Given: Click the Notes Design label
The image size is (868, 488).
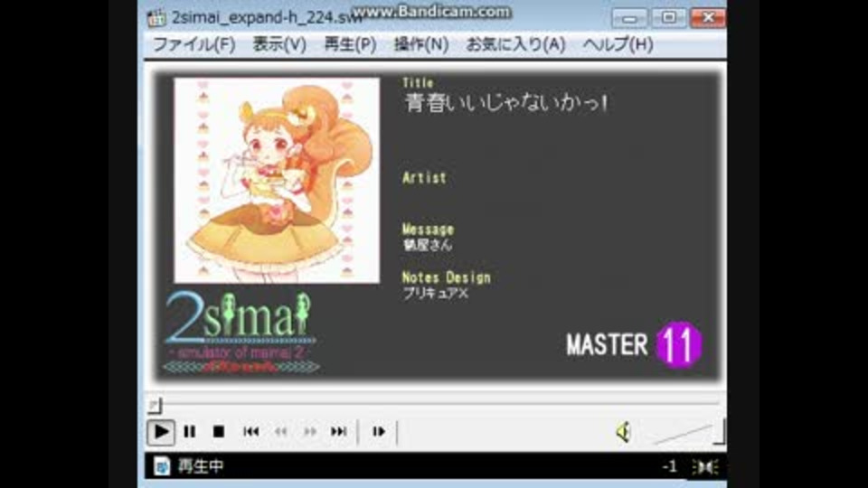Looking at the screenshot, I should coord(446,277).
